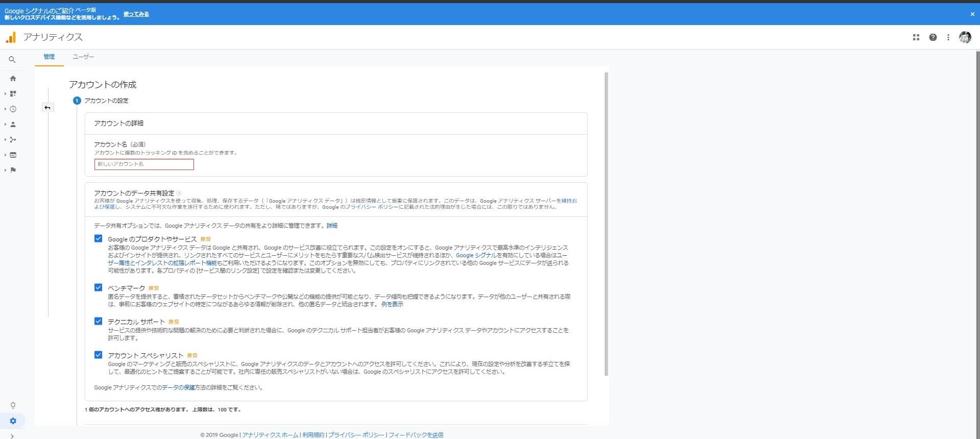
Task: Open Acquisition branching-arrows icon in sidebar
Action: click(x=13, y=140)
